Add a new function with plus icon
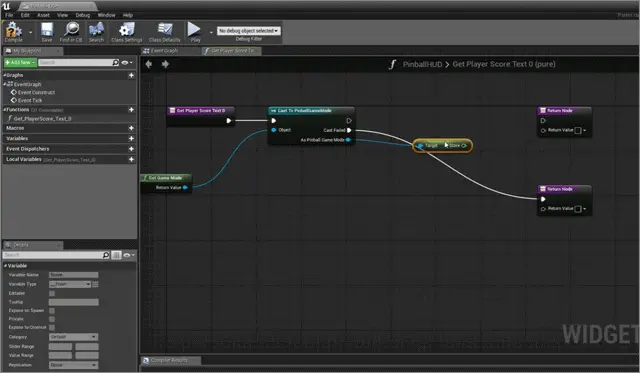This screenshot has width=640, height=373. pos(131,109)
